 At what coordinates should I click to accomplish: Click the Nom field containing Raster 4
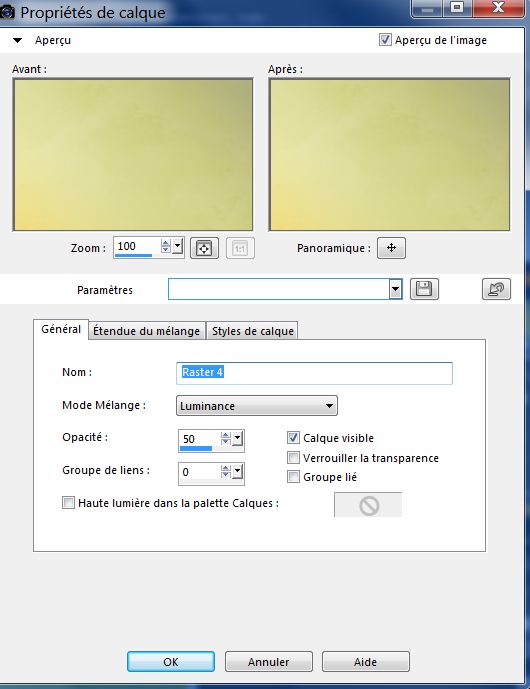click(x=314, y=373)
